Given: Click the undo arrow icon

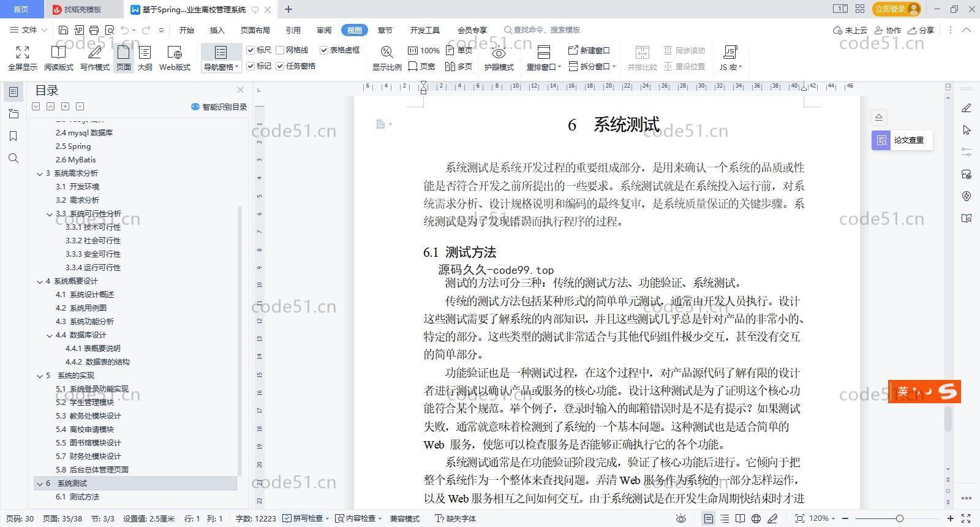Looking at the screenshot, I should click(125, 30).
